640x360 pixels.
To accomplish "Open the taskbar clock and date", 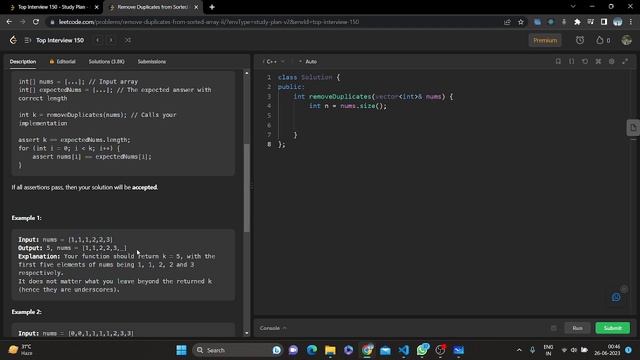I will [607, 350].
